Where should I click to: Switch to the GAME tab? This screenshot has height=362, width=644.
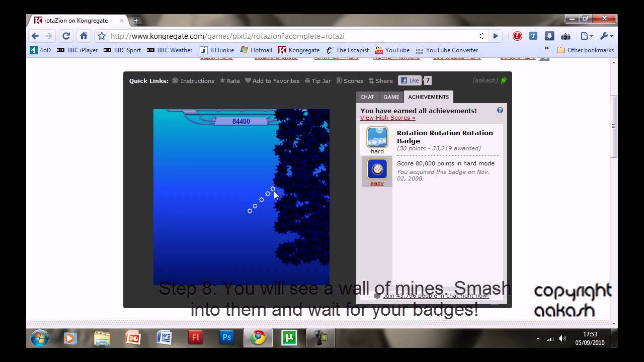(x=391, y=97)
